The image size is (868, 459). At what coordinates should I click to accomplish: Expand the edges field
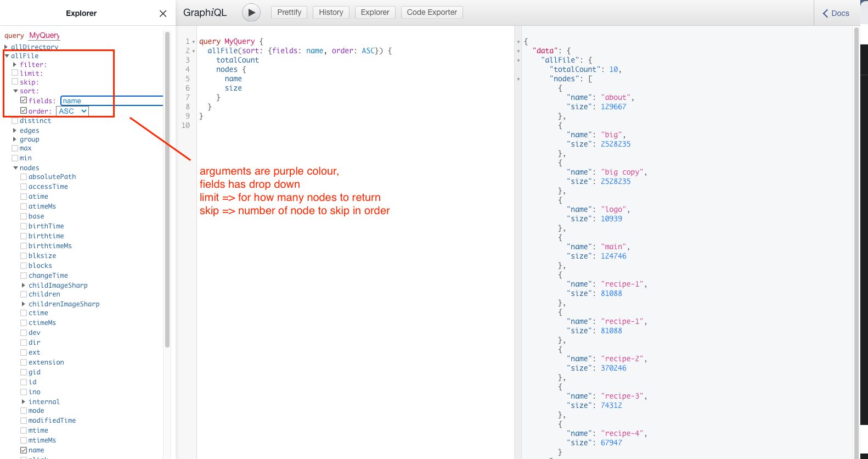point(15,131)
